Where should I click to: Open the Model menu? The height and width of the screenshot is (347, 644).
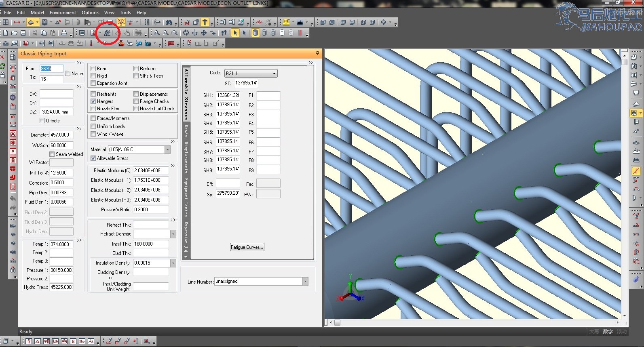pyautogui.click(x=37, y=13)
